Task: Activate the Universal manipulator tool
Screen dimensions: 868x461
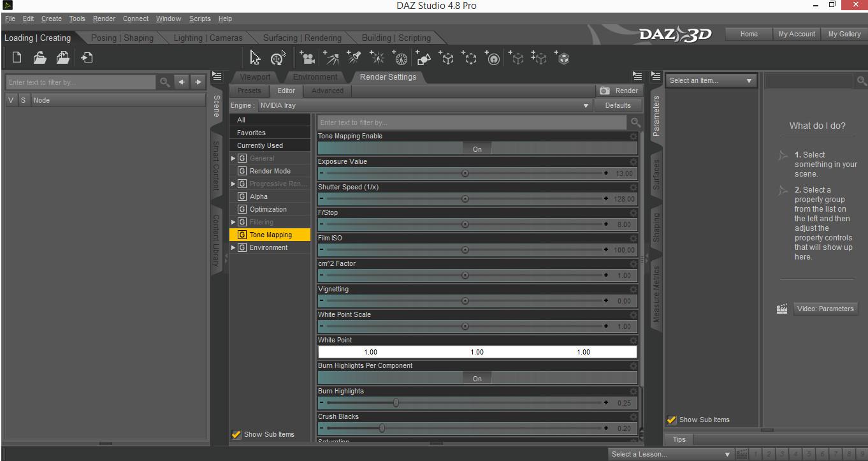Action: coord(278,59)
